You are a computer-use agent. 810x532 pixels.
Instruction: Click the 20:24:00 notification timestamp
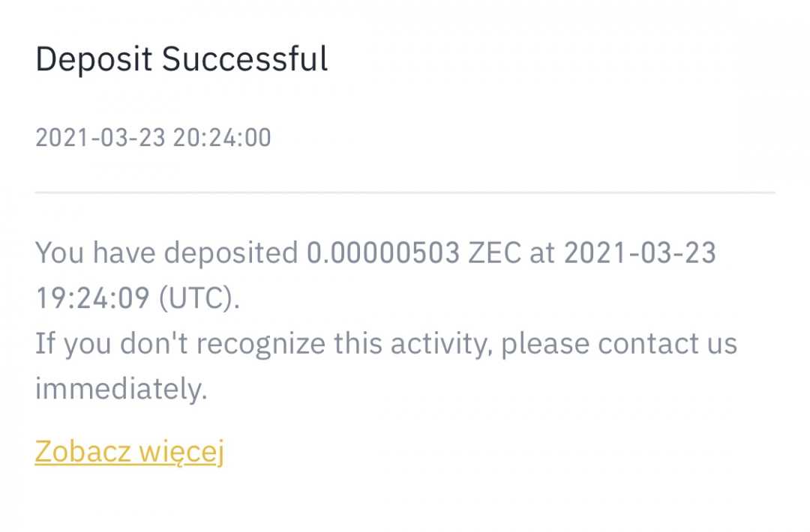point(222,138)
